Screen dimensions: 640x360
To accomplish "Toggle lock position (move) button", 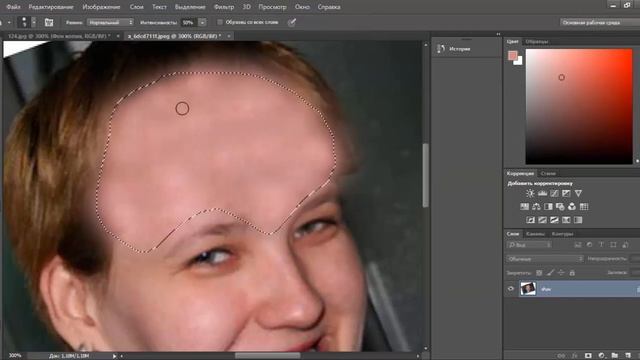I will [561, 273].
